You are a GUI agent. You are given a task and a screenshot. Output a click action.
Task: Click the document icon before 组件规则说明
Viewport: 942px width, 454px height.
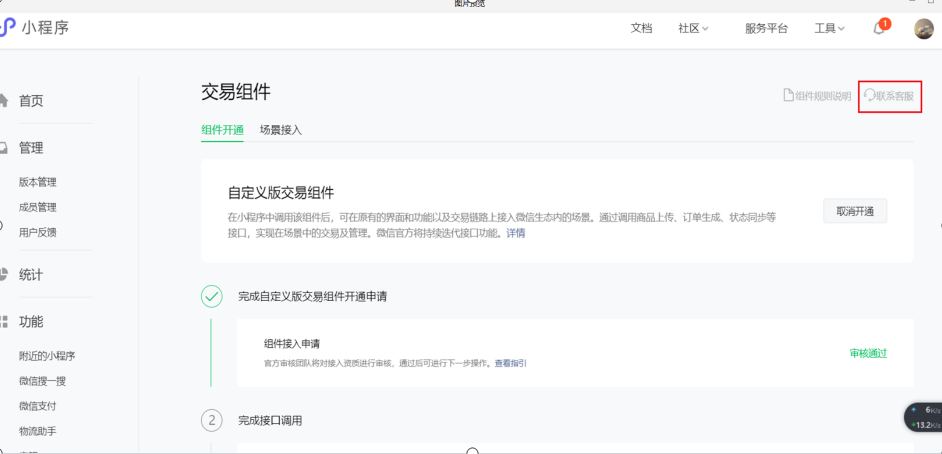(x=788, y=95)
